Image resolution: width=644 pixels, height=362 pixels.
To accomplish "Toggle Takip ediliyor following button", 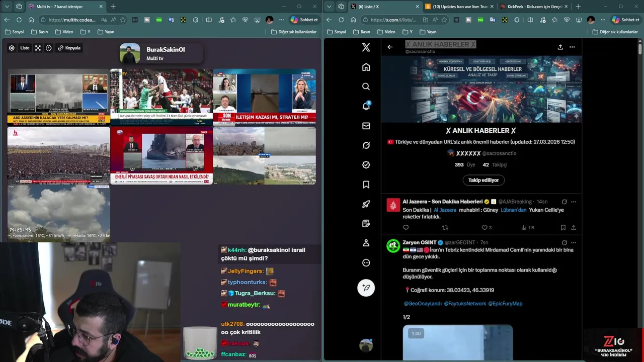I will click(x=484, y=180).
